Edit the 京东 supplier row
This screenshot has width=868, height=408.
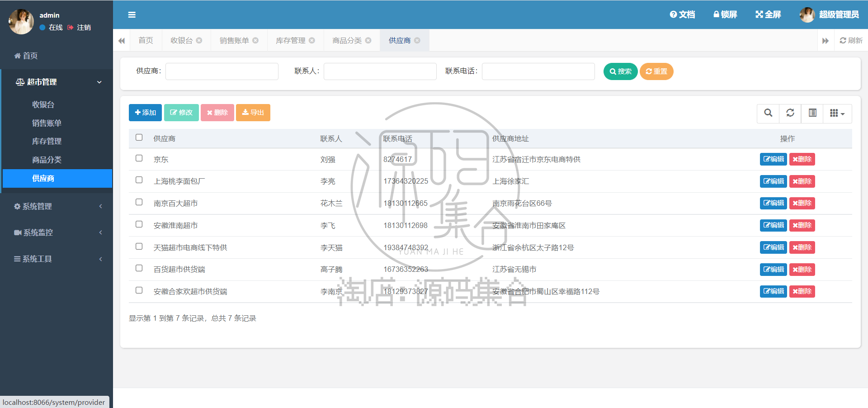pos(774,159)
